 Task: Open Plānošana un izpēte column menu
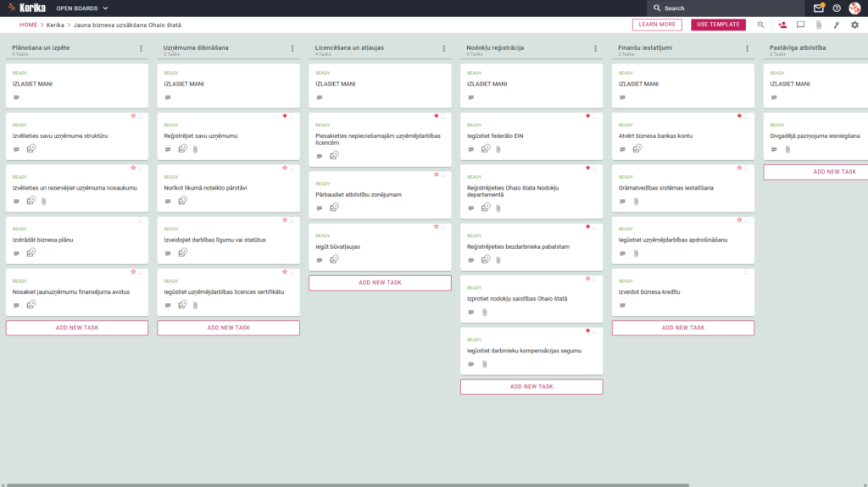click(x=142, y=49)
